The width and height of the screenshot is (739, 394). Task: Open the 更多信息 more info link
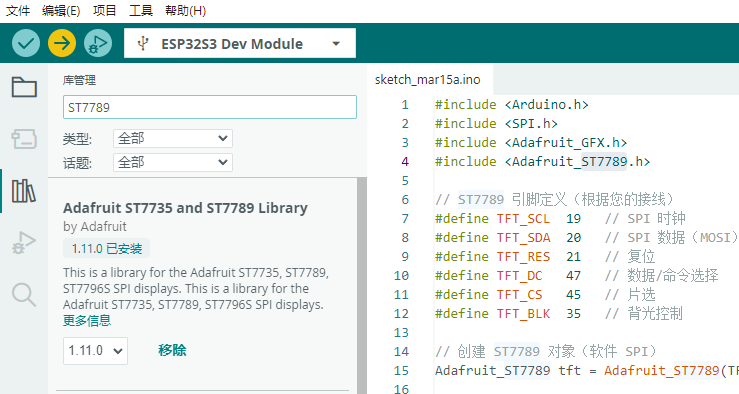pyautogui.click(x=87, y=321)
